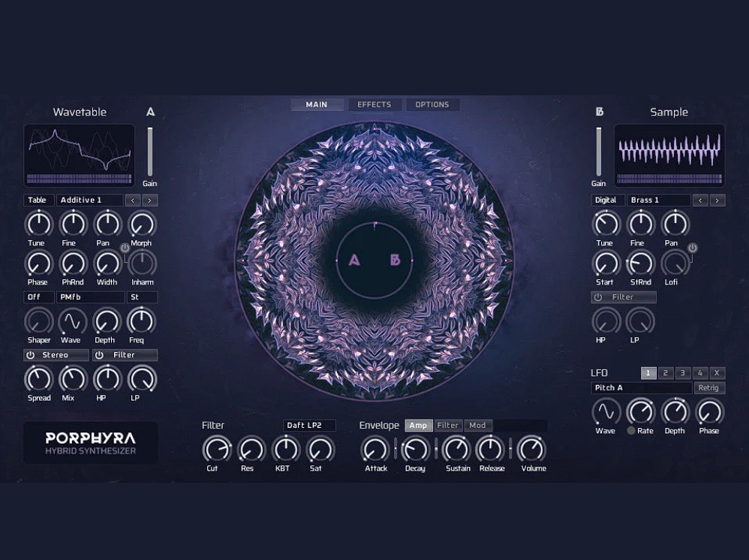Select the Filter envelope button

click(x=448, y=426)
